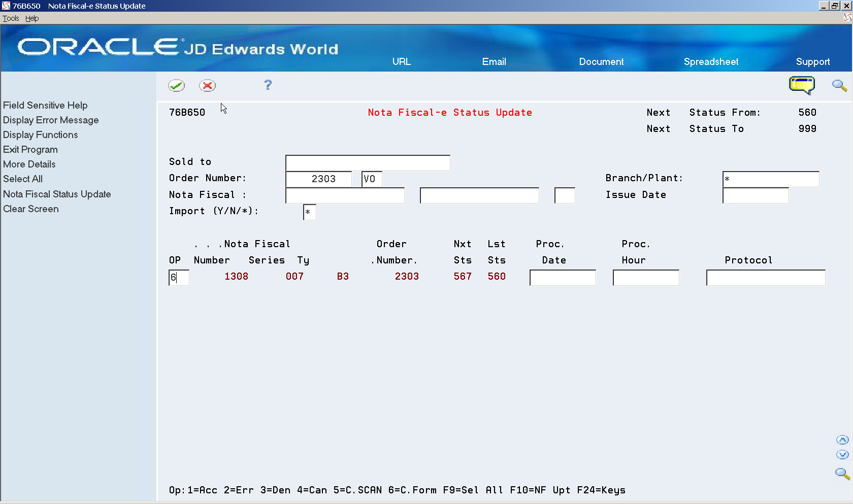Click Nota Fiscal number 1308

click(x=237, y=277)
